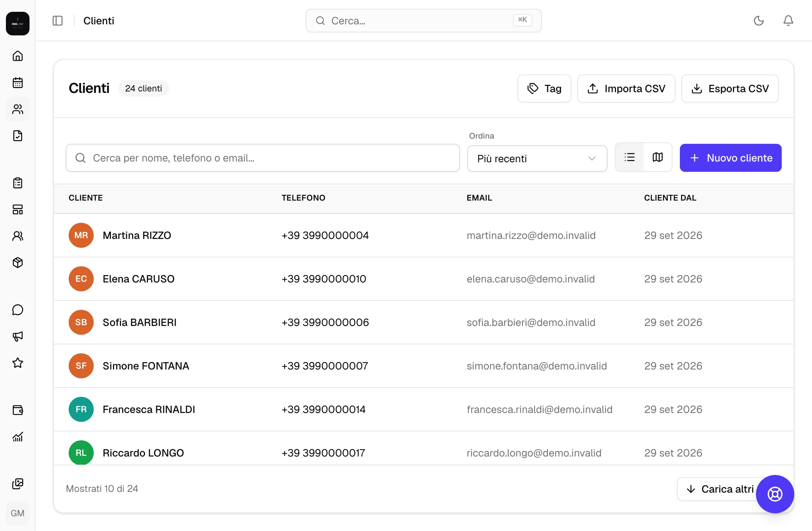Collapse the sidebar panel toggle

click(58, 21)
